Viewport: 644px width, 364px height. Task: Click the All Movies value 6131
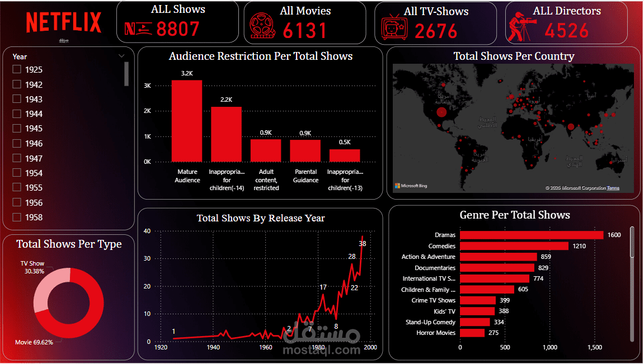click(305, 30)
